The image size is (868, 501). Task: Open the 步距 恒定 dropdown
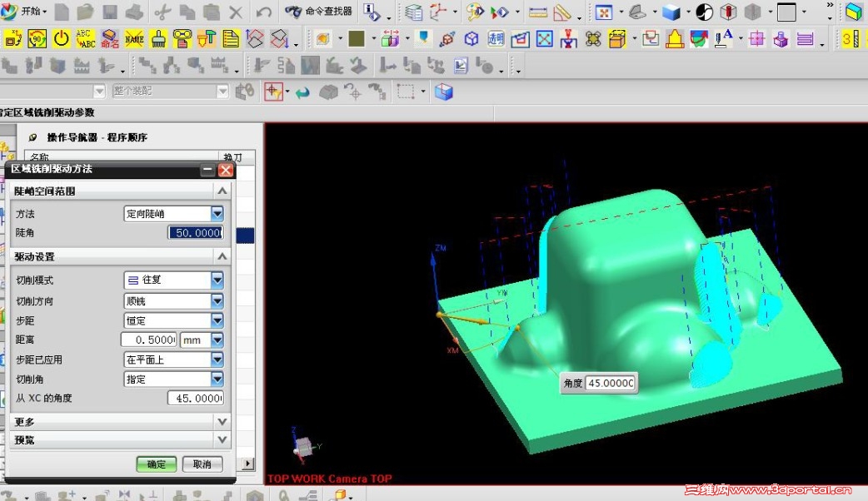(217, 320)
